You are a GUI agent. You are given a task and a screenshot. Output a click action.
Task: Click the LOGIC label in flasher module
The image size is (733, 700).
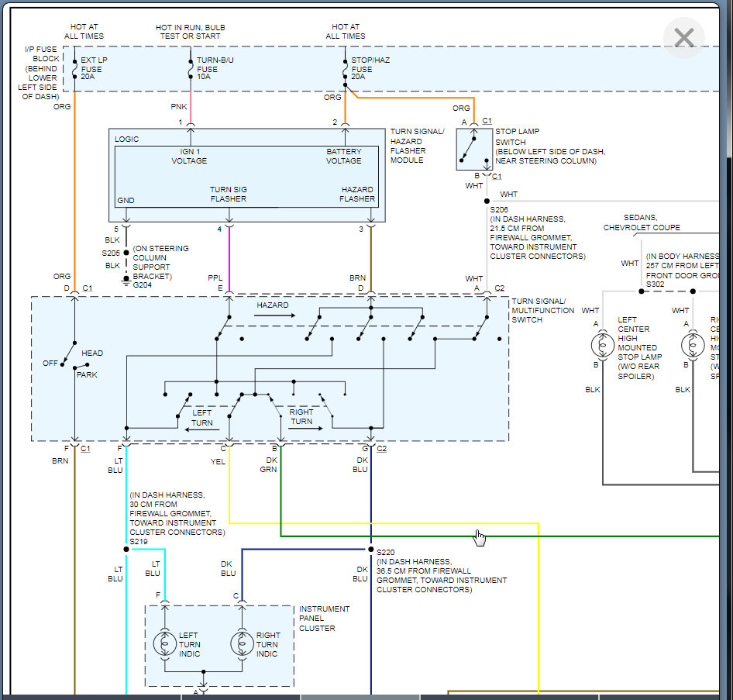coord(126,140)
